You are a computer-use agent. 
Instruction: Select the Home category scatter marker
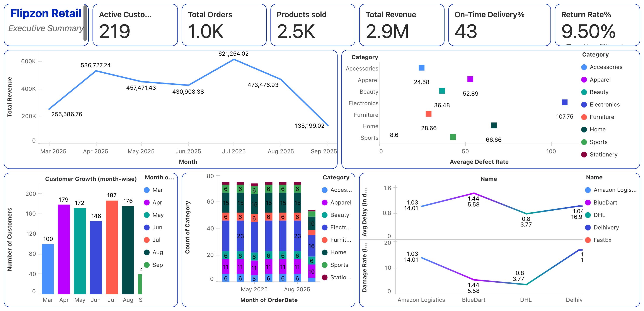coord(494,125)
